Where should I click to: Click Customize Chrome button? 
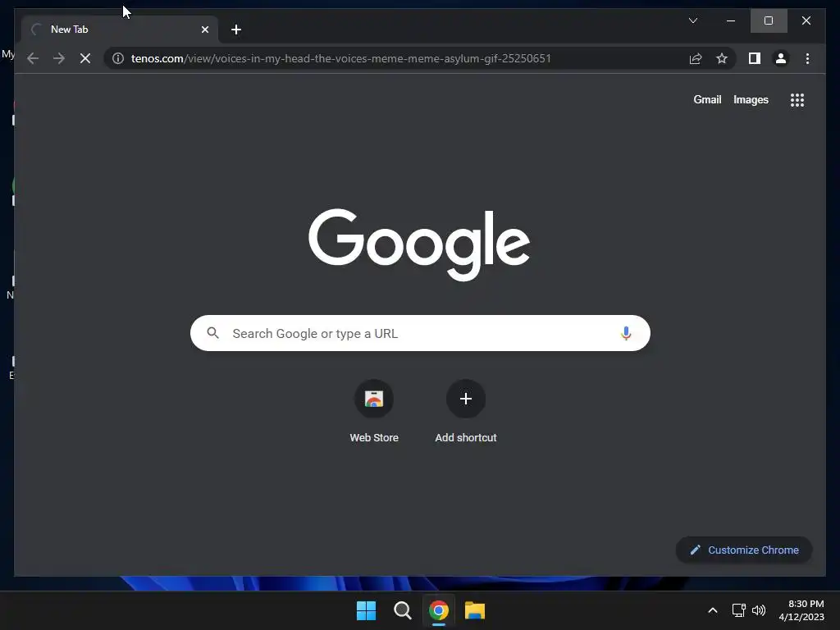pyautogui.click(x=744, y=550)
